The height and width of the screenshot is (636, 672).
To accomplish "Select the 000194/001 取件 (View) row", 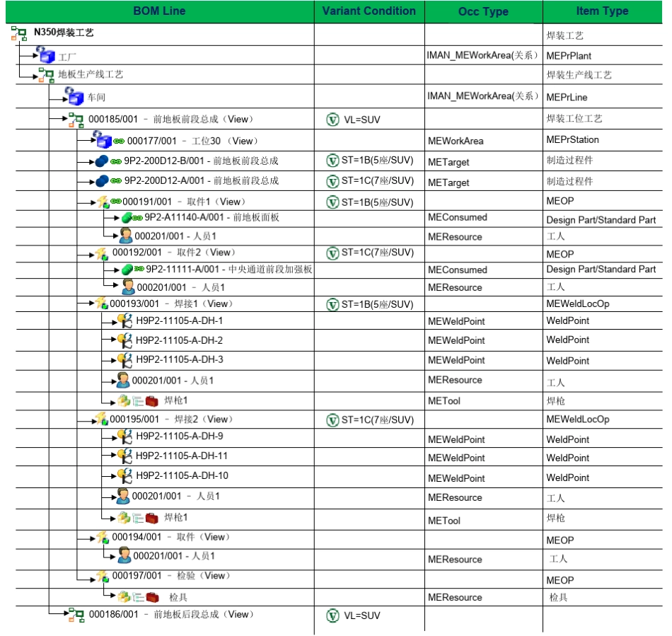I will [339, 539].
